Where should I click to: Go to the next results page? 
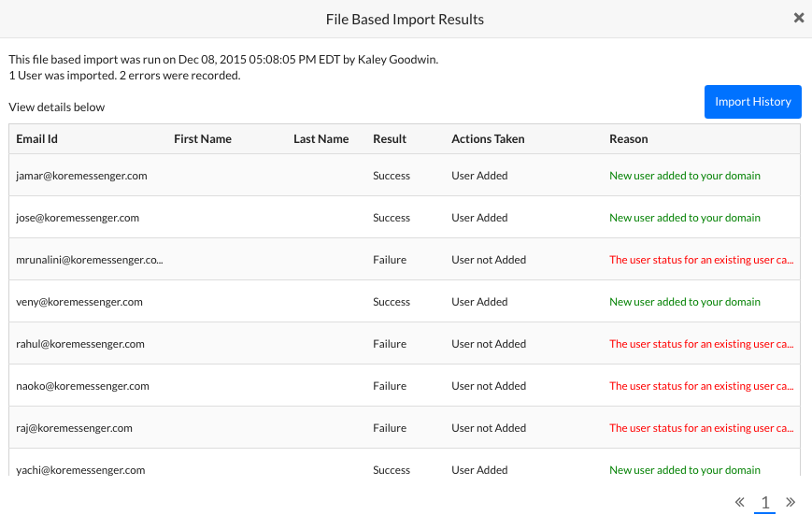pyautogui.click(x=791, y=503)
